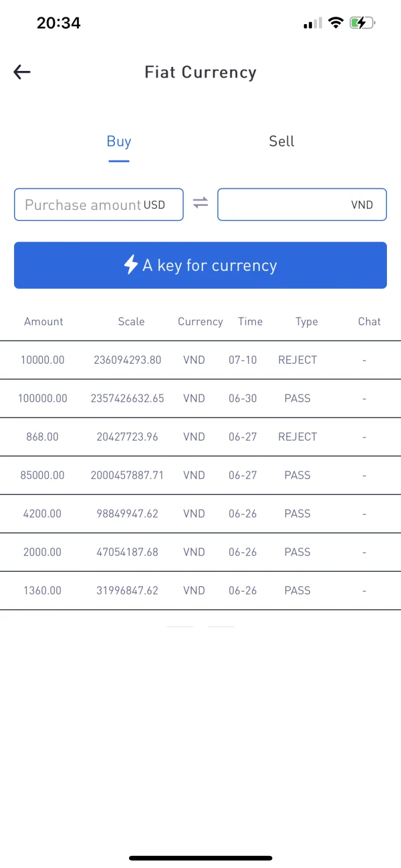Select the 85000.00 order from 06-27

click(200, 475)
